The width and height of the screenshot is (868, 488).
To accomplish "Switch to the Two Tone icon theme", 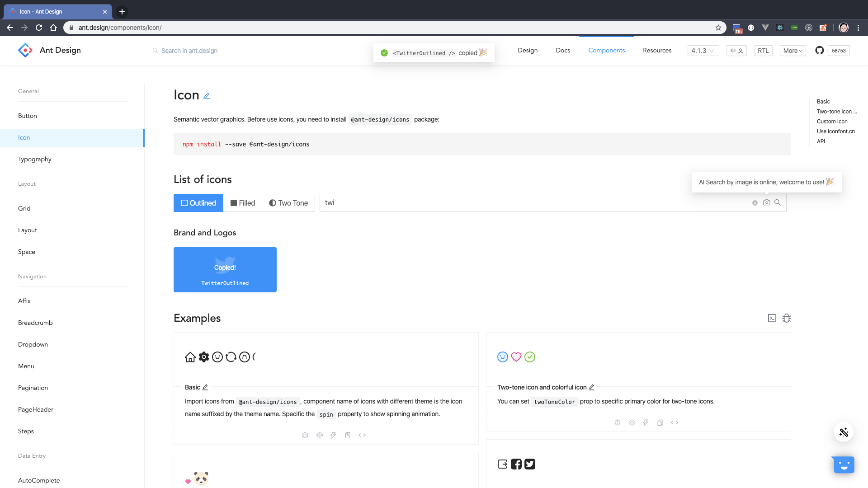I will coord(288,203).
